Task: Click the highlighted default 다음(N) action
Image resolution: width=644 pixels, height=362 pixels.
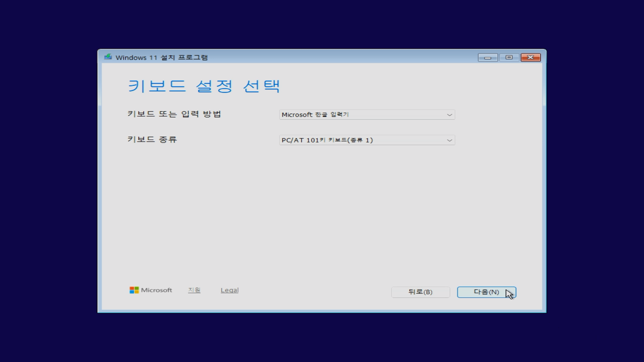Action: pyautogui.click(x=486, y=292)
